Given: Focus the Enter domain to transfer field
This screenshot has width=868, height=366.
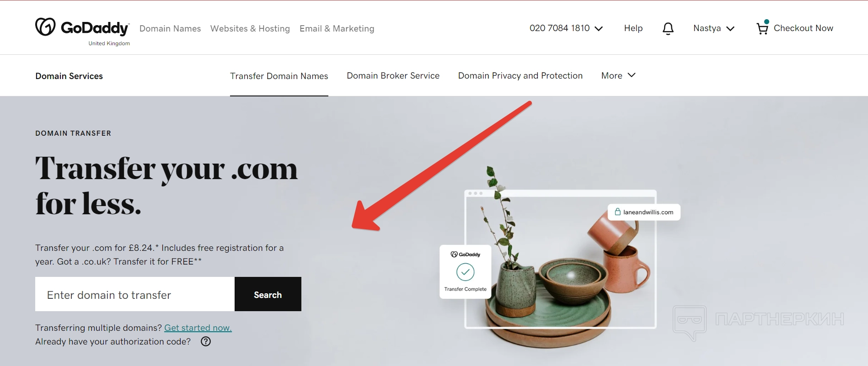Looking at the screenshot, I should (135, 294).
